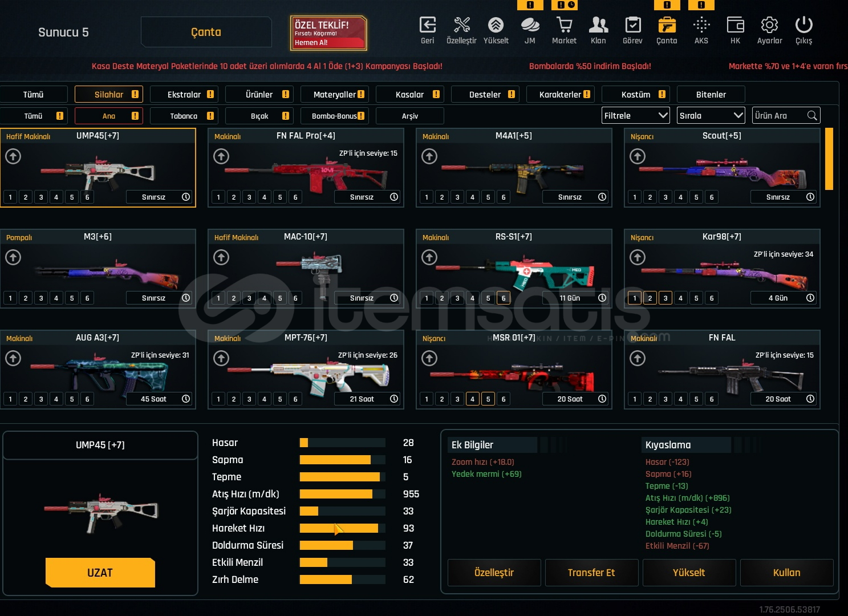Image resolution: width=848 pixels, height=616 pixels.
Task: Open the Sırala sort dropdown
Action: 711,115
